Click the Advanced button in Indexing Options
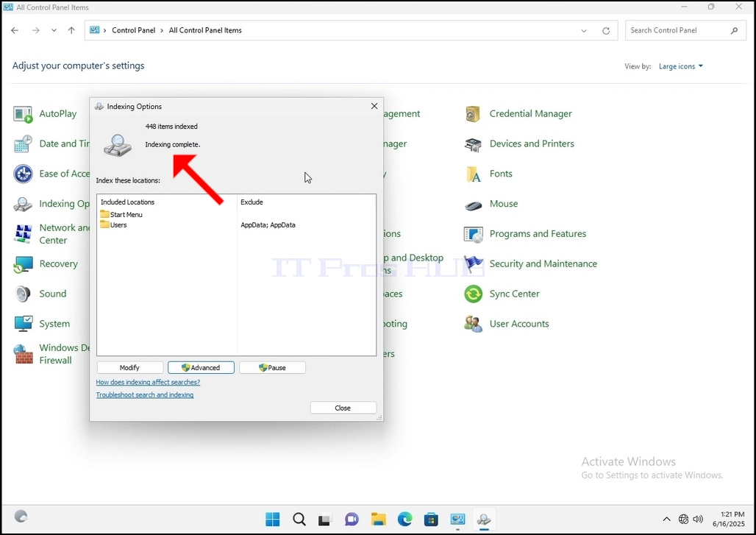The width and height of the screenshot is (756, 535). tap(201, 368)
